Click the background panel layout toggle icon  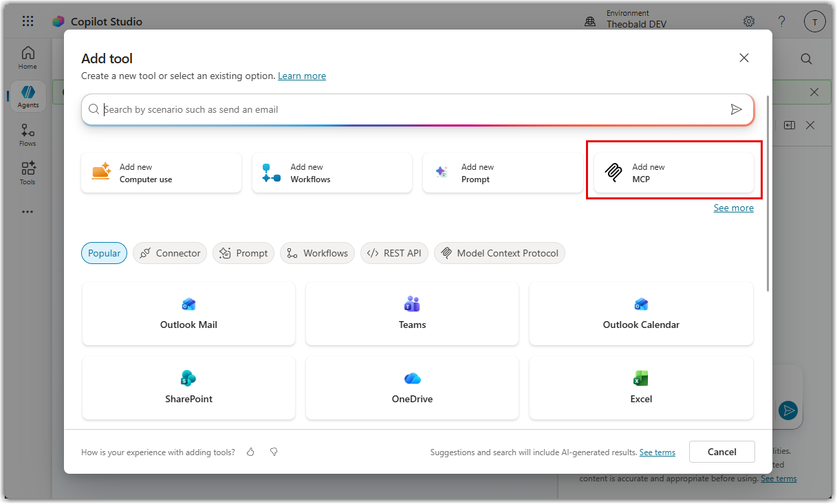pyautogui.click(x=790, y=125)
